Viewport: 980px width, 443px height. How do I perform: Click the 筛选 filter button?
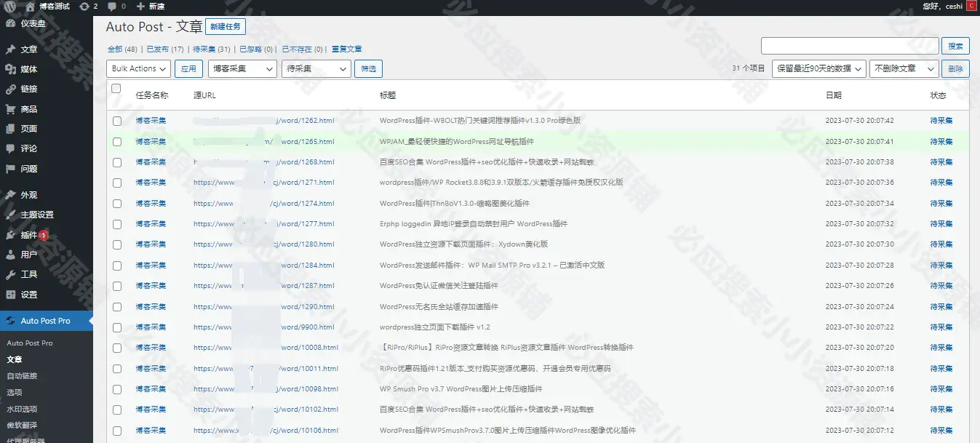(367, 68)
